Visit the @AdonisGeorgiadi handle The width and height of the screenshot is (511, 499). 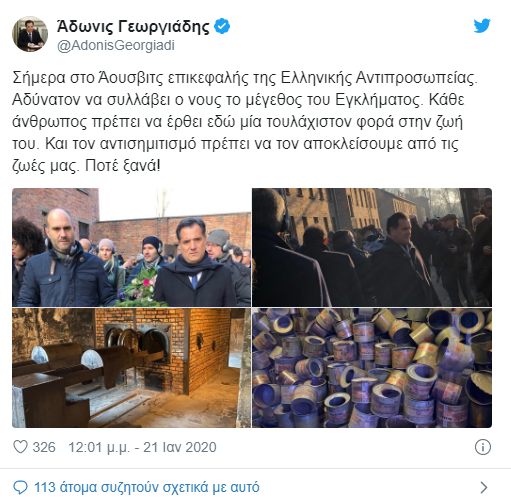coord(116,46)
